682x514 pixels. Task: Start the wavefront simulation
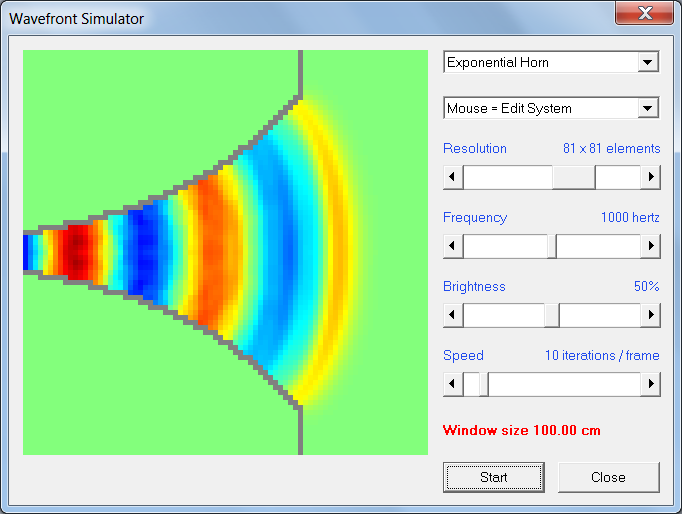pyautogui.click(x=494, y=477)
